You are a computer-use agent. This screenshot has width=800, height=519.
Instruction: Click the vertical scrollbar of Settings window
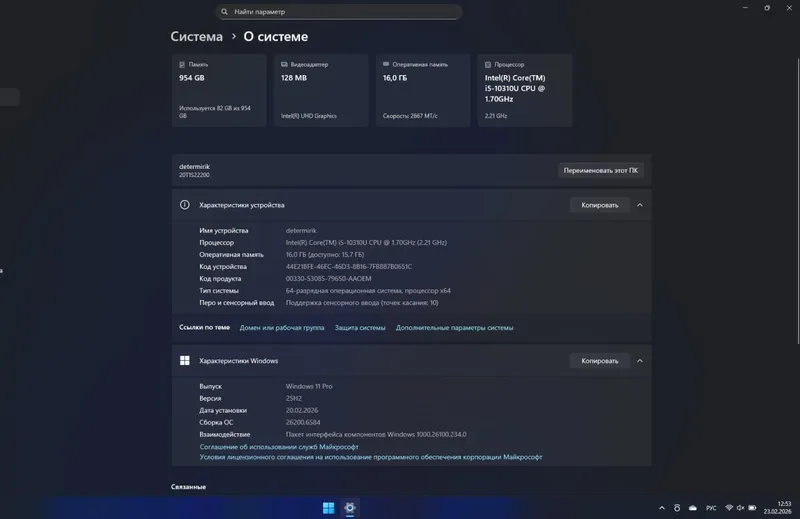tap(798, 201)
